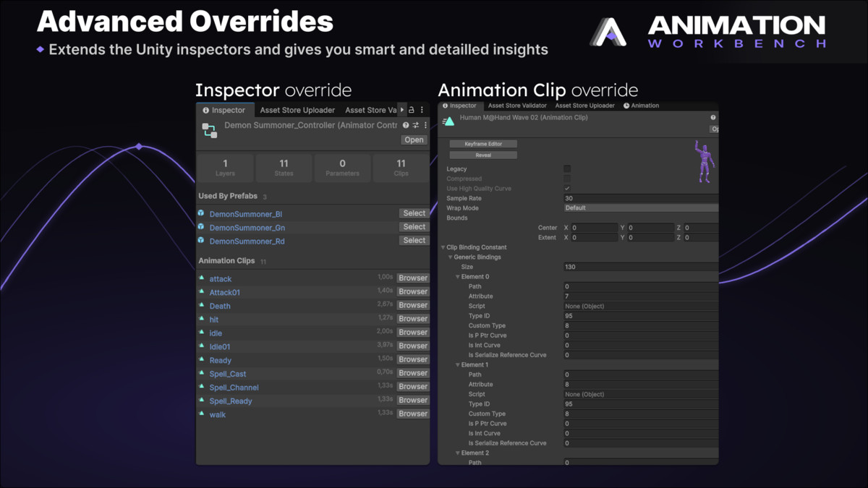Click prefab icon beside DemonSummoner_Rd
Viewport: 868px width, 488px height.
point(201,241)
